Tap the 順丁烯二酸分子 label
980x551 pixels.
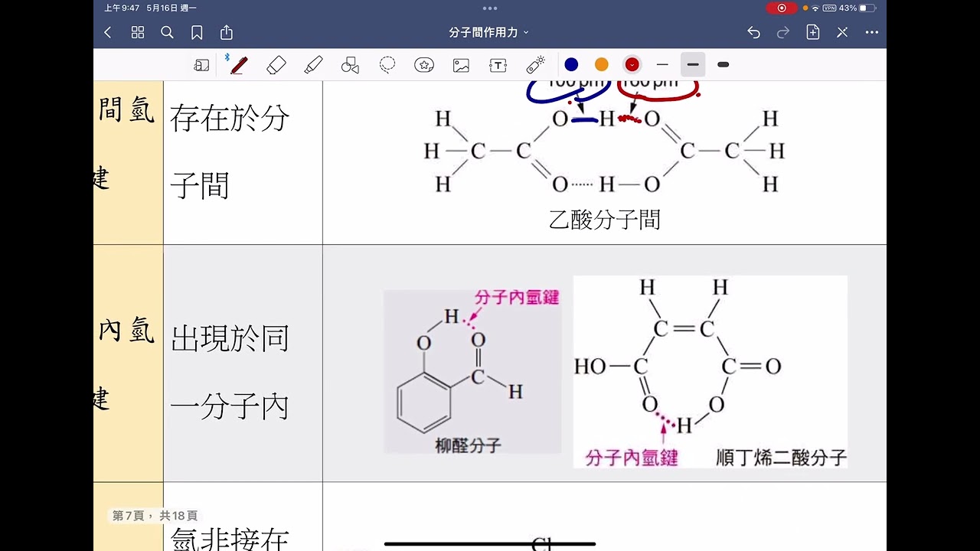781,458
